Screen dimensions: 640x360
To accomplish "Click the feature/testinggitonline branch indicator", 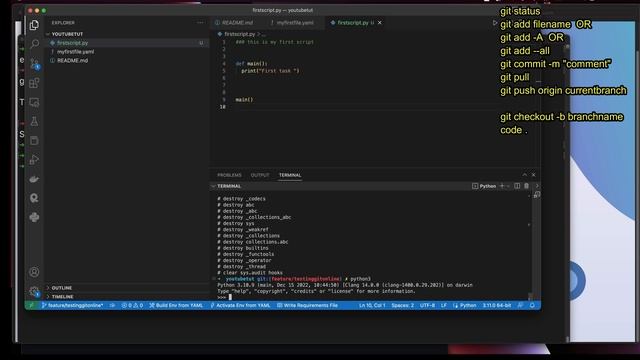I will point(72,305).
